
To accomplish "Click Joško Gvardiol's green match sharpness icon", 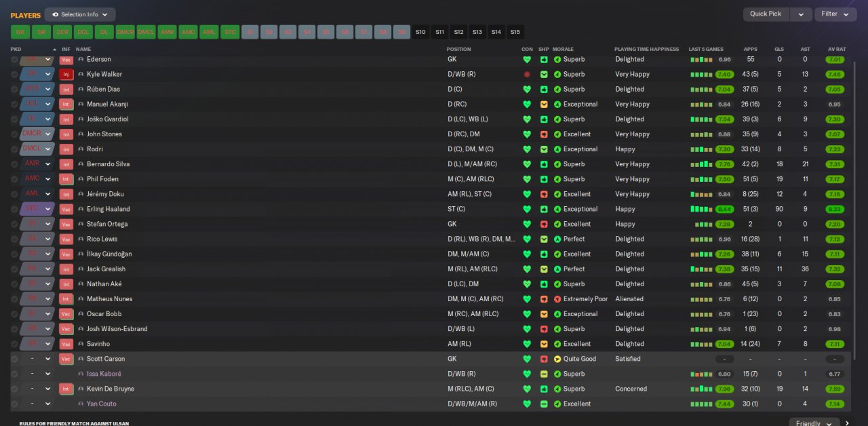I will coord(544,119).
